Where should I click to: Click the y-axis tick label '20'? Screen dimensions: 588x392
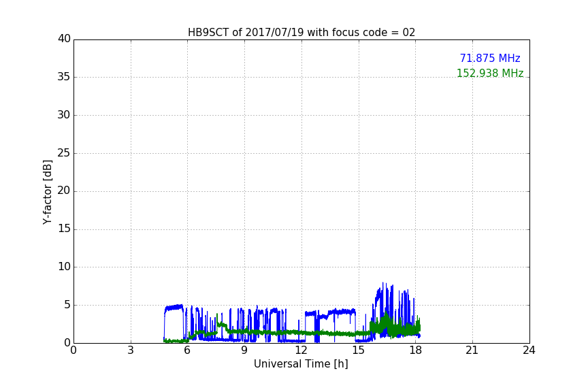[64, 191]
